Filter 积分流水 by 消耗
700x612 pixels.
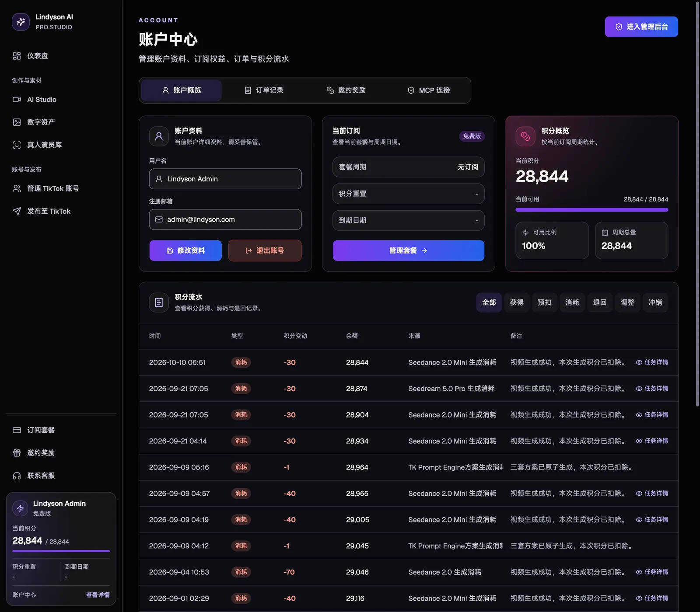pyautogui.click(x=572, y=303)
